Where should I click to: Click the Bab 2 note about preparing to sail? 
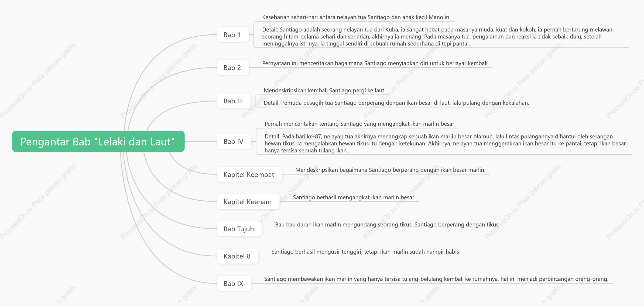375,63
